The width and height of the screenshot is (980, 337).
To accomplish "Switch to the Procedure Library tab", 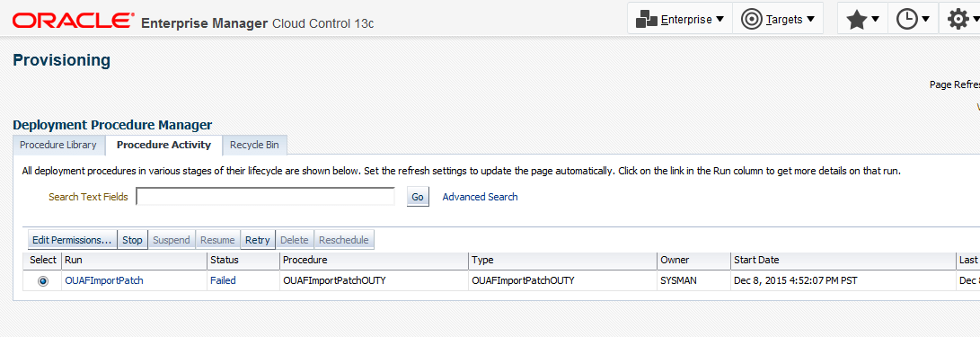I will pyautogui.click(x=58, y=145).
